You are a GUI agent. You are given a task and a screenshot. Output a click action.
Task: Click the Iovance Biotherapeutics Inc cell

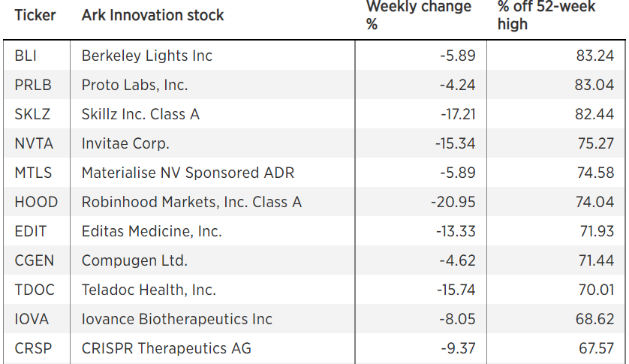click(x=177, y=319)
